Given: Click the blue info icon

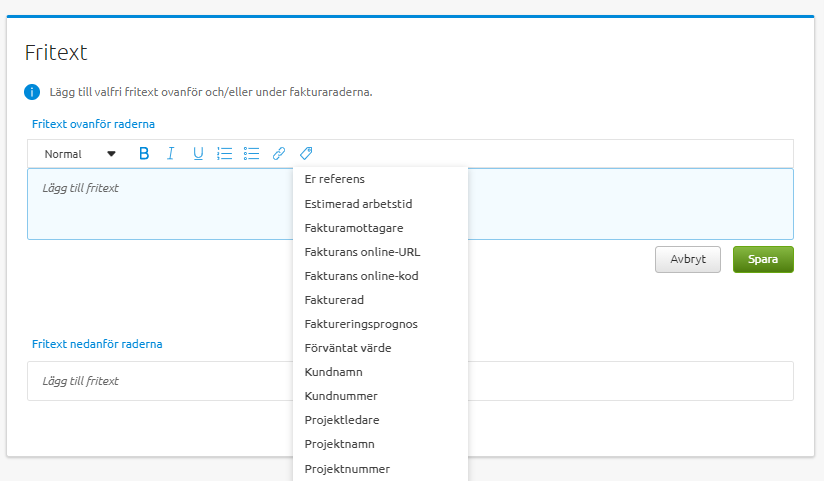Looking at the screenshot, I should tap(32, 92).
